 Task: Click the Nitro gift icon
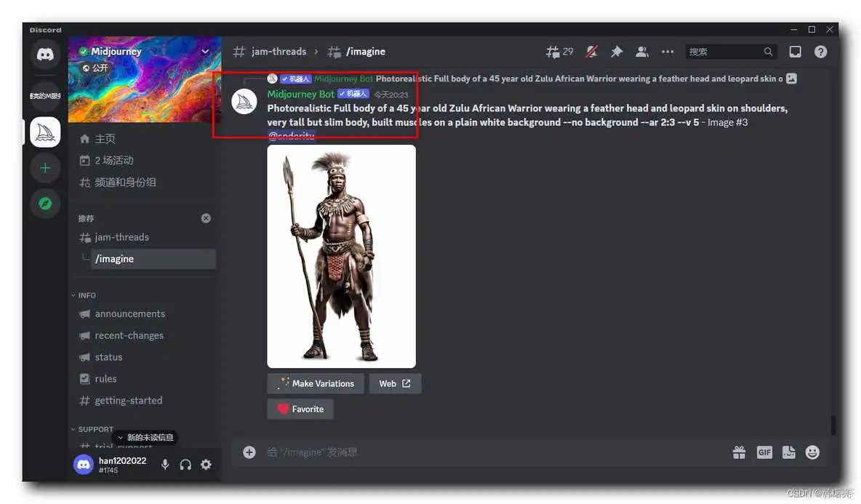(739, 452)
